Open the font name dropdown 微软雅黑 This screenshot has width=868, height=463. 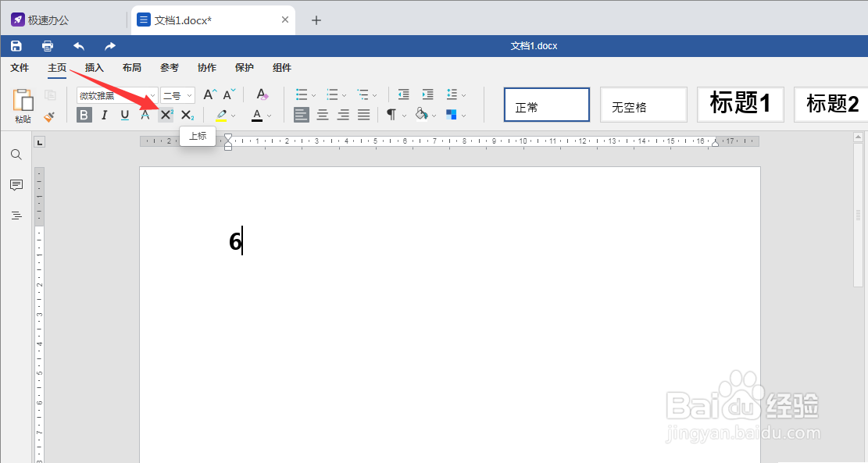click(x=117, y=96)
